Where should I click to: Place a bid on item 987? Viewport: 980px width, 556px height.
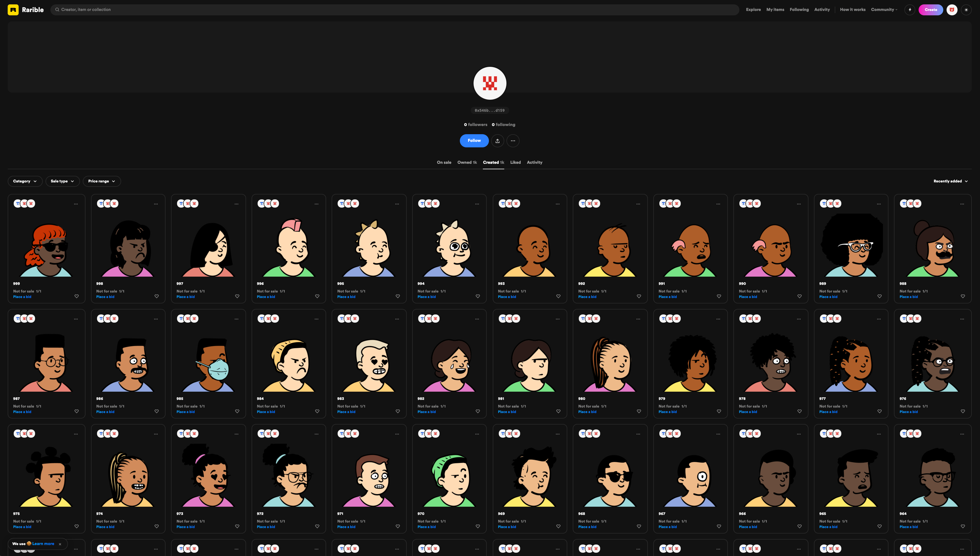click(22, 412)
